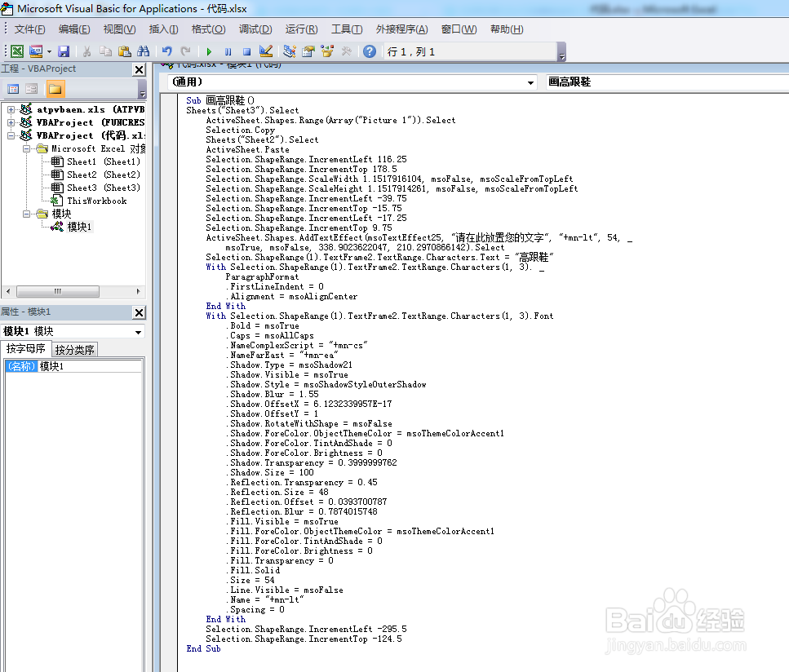Click the toolbar options arrow at the toolbar end

click(x=562, y=52)
